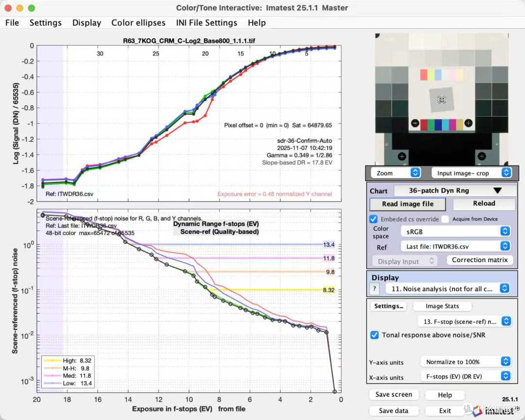
Task: Expand the 36-patch Dyn Rng chart selector
Action: [x=455, y=191]
